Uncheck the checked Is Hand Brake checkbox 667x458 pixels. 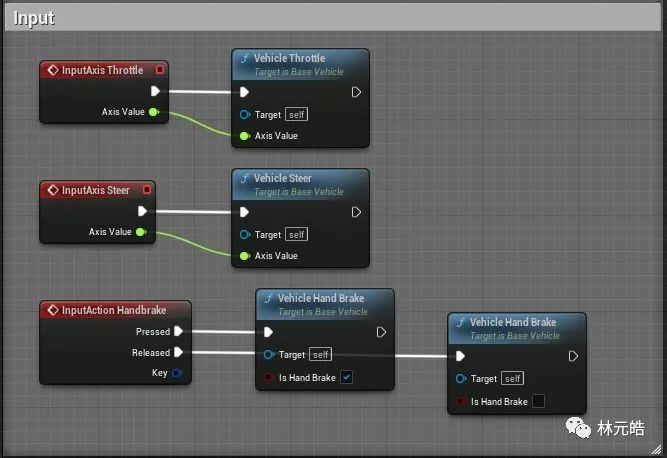point(347,377)
